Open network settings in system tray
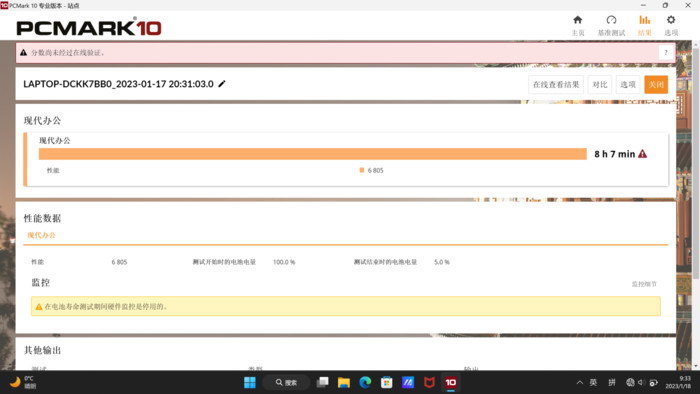Image resolution: width=700 pixels, height=394 pixels. pos(630,382)
